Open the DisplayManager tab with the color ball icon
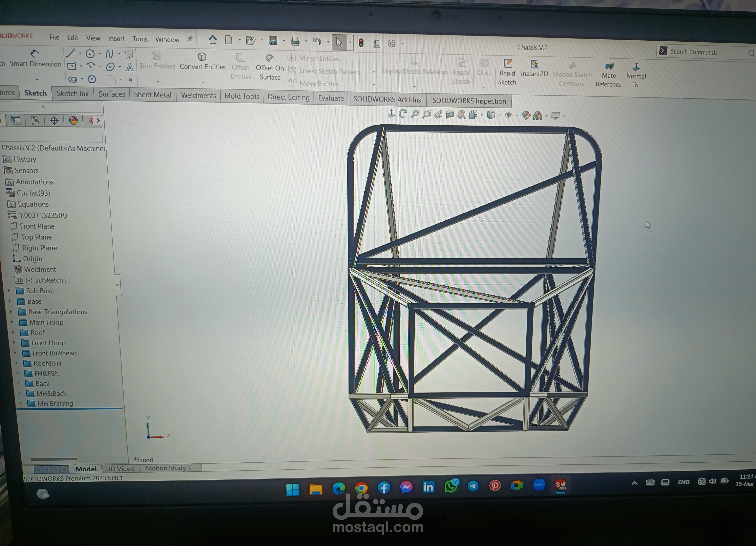 coord(73,121)
